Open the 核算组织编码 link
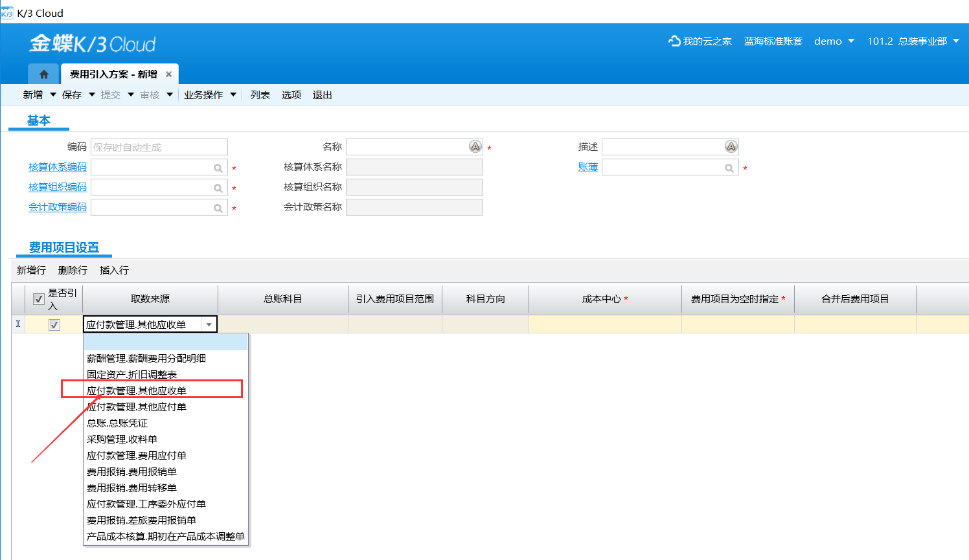 (x=58, y=187)
